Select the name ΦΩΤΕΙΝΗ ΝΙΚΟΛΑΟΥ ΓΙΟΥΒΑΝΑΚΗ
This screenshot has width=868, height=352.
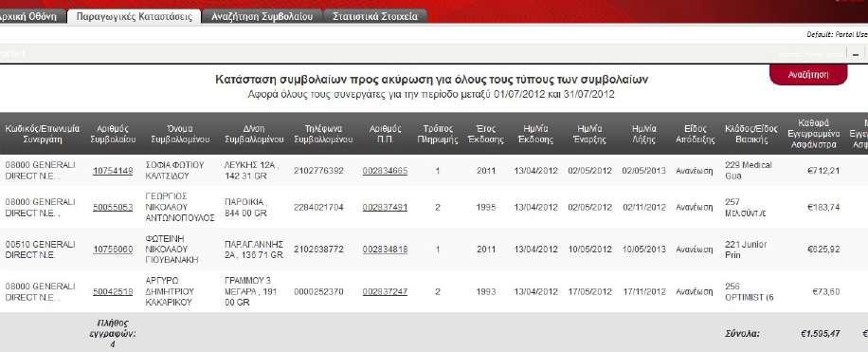click(172, 250)
